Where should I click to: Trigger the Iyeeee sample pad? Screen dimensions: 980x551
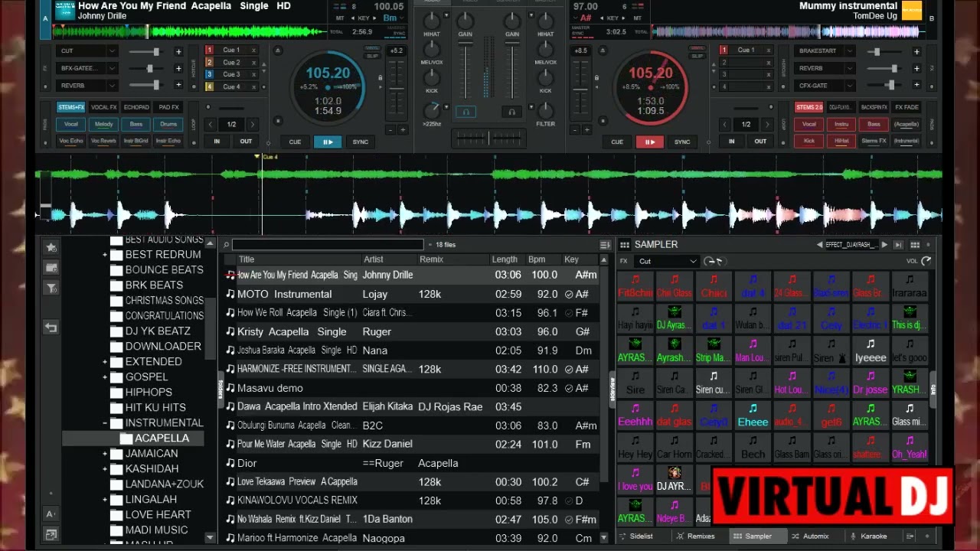870,352
